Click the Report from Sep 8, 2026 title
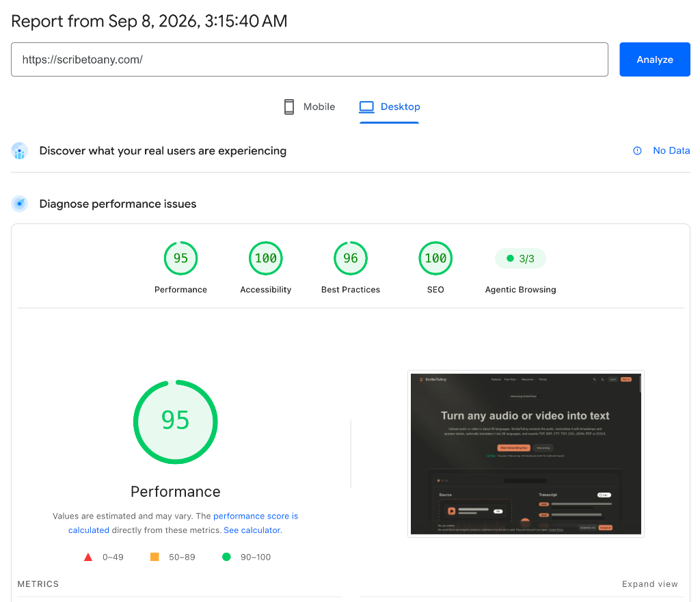 click(x=149, y=21)
